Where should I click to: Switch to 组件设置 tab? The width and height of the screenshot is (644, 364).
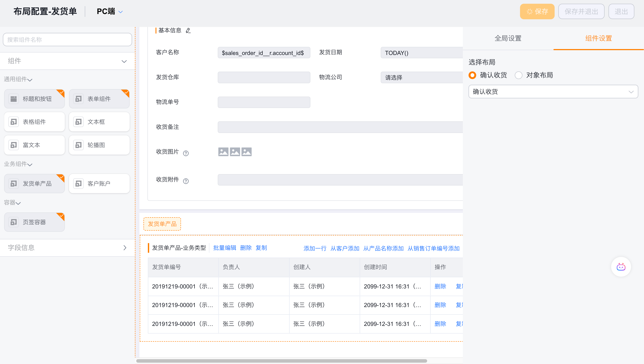pos(598,38)
